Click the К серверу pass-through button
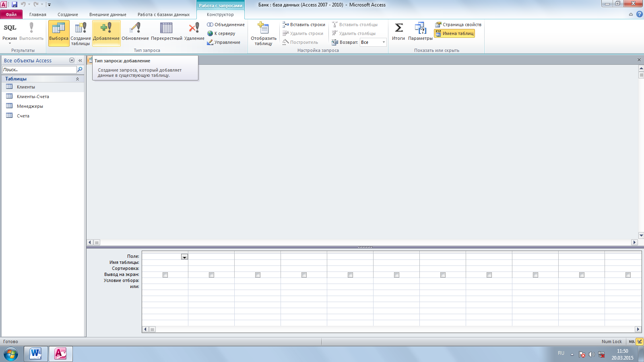The width and height of the screenshot is (644, 362). point(221,33)
